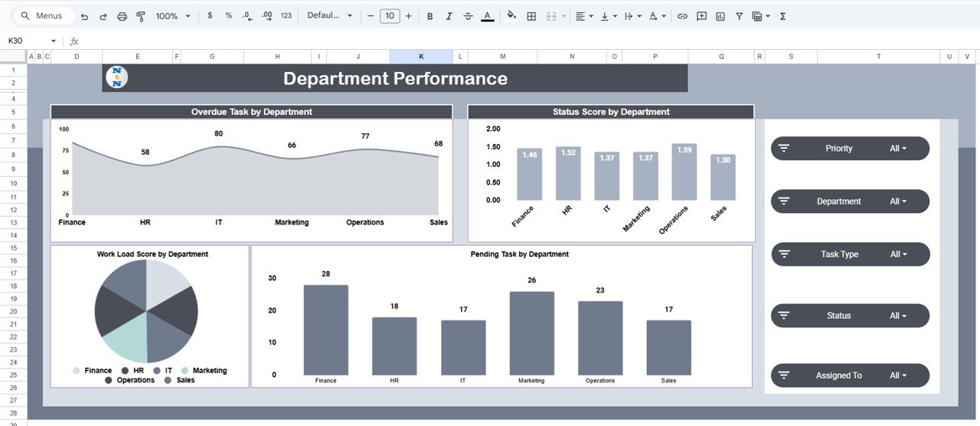Image resolution: width=980 pixels, height=426 pixels.
Task: Select the Paint format roller tool
Action: pyautogui.click(x=140, y=16)
